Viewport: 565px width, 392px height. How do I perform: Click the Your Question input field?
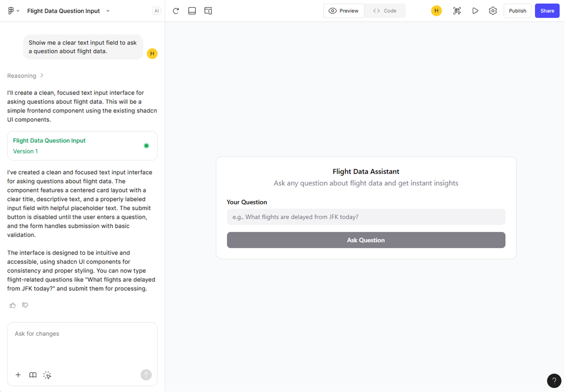click(x=366, y=217)
